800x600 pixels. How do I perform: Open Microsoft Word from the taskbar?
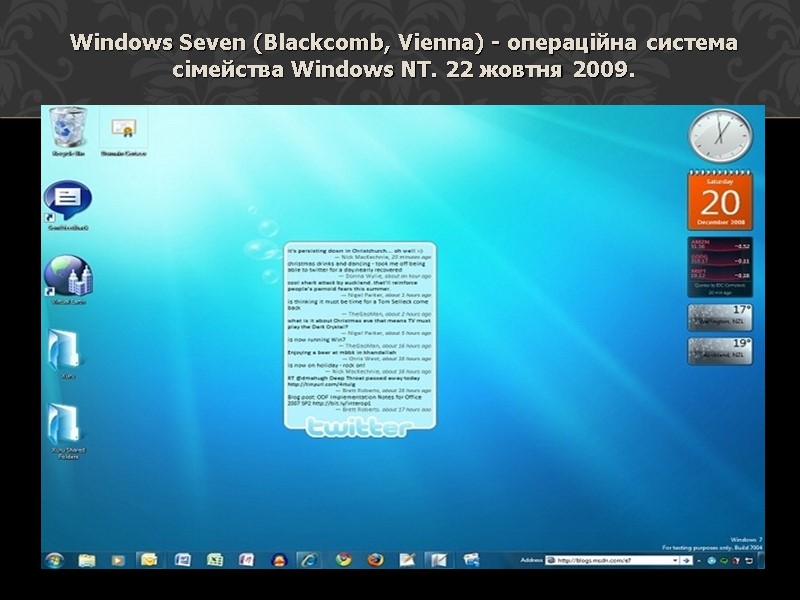point(183,559)
